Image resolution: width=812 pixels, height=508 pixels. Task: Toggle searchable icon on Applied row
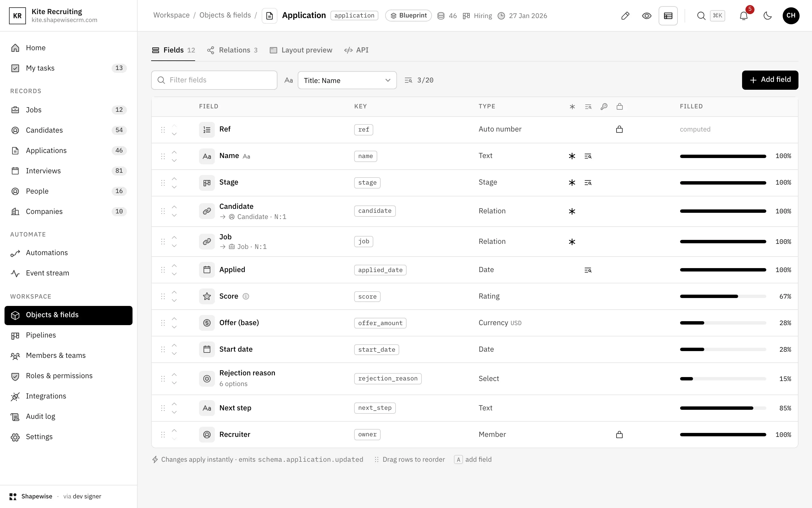click(588, 270)
